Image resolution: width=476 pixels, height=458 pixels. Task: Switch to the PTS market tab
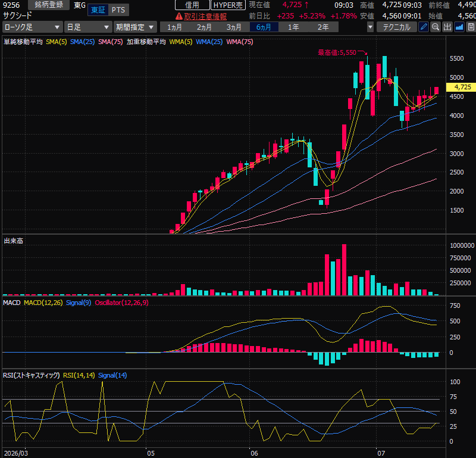118,10
